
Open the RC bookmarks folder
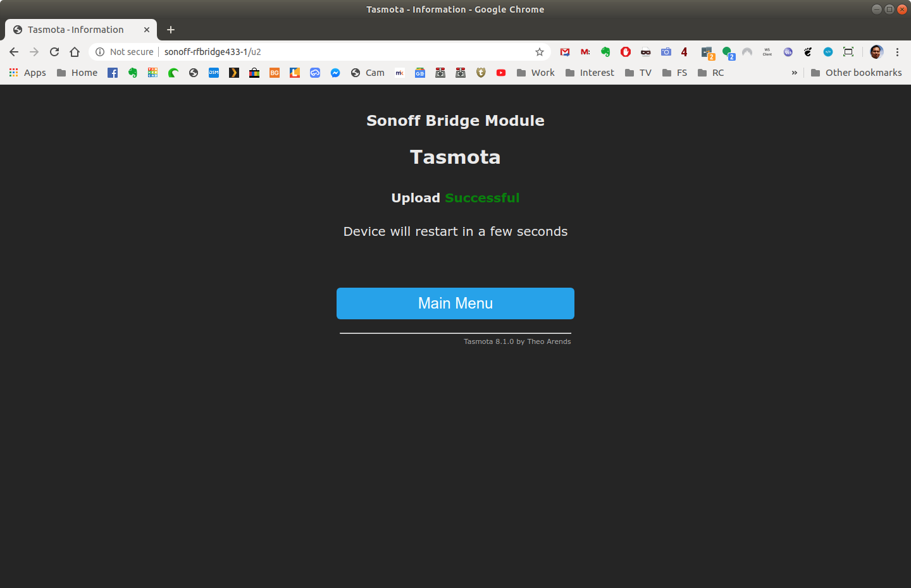coord(710,73)
